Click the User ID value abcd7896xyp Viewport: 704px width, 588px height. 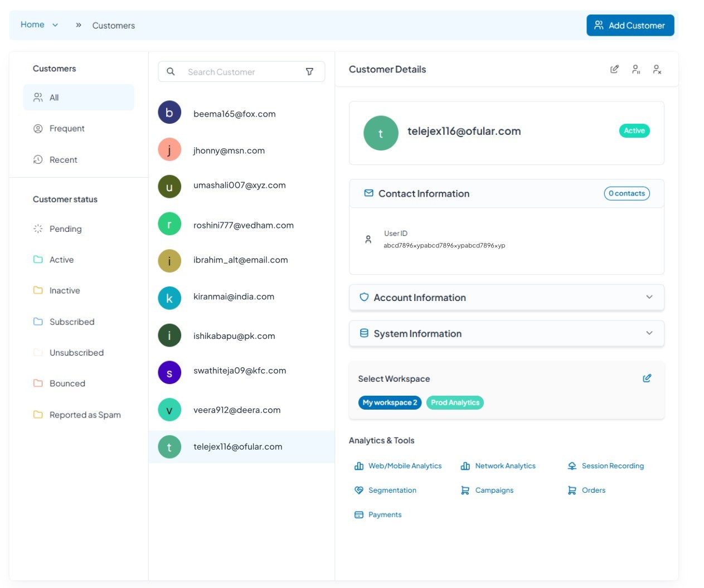444,245
